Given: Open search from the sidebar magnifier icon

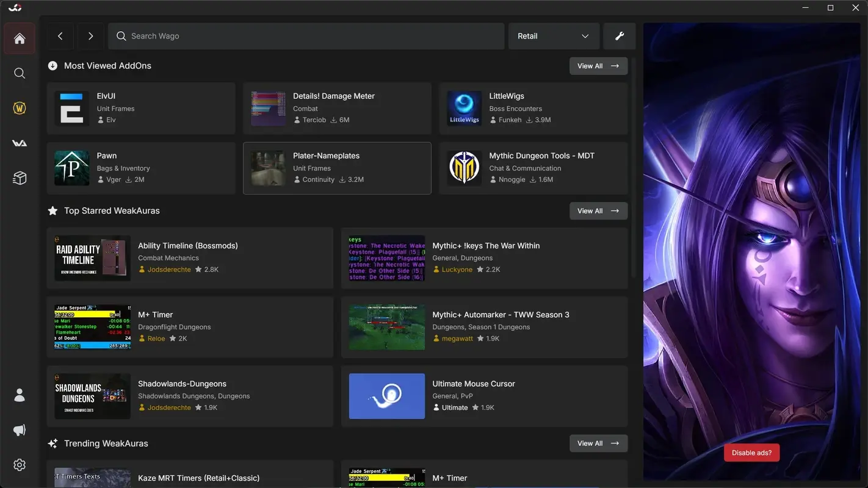Looking at the screenshot, I should (19, 73).
